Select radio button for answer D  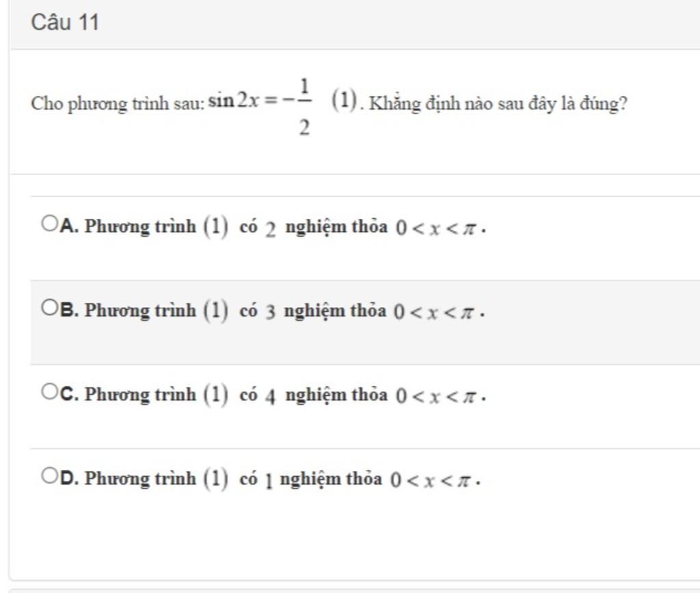[49, 475]
